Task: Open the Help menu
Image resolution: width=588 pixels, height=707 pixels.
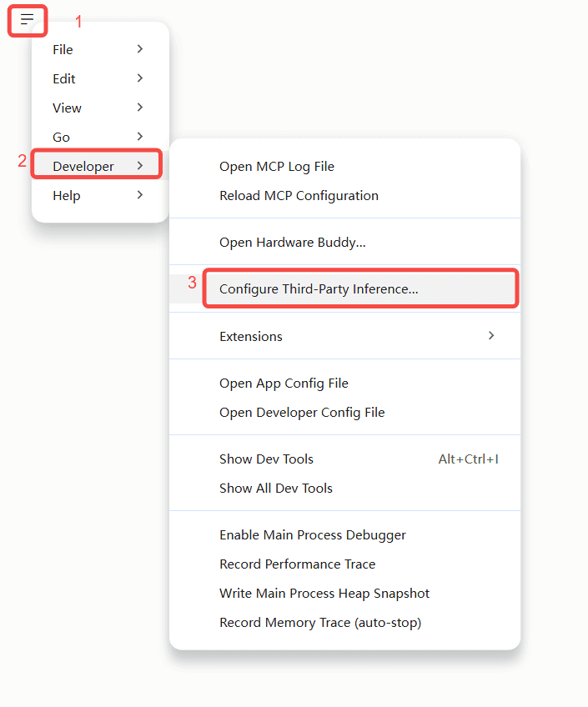Action: click(x=100, y=195)
